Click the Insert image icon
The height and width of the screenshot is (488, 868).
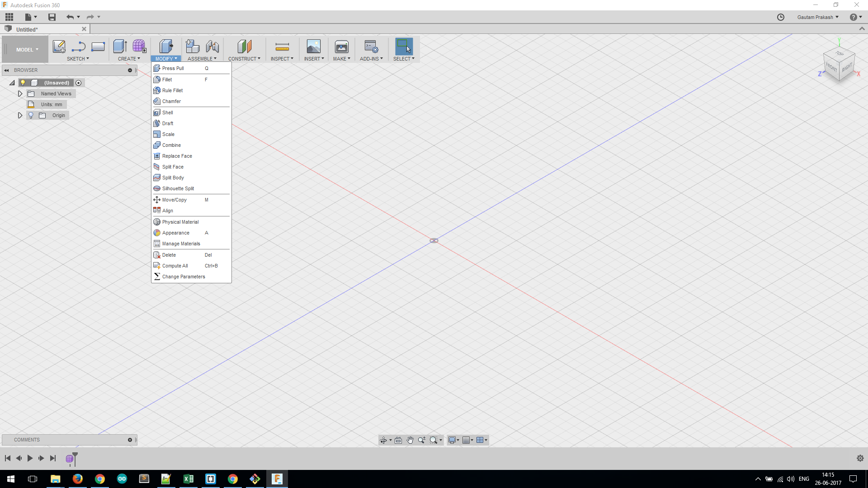313,47
